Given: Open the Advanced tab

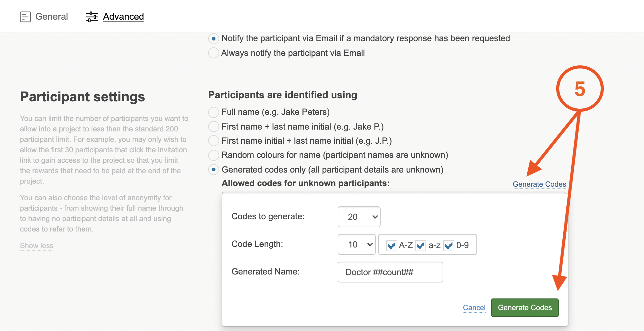Looking at the screenshot, I should tap(123, 17).
